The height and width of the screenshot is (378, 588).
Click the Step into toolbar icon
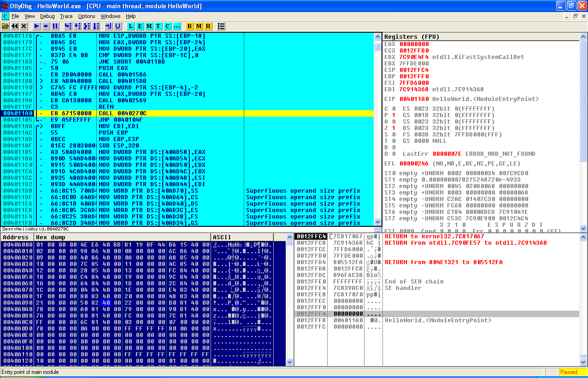click(68, 26)
